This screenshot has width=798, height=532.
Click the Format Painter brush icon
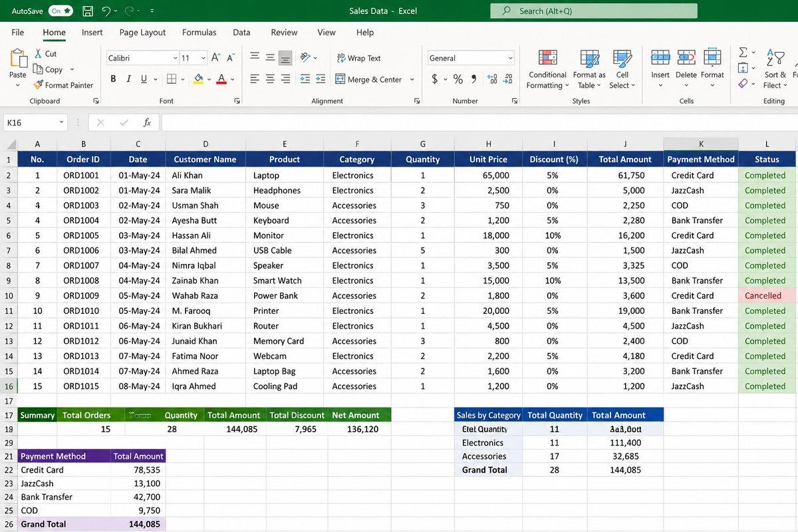pyautogui.click(x=38, y=85)
